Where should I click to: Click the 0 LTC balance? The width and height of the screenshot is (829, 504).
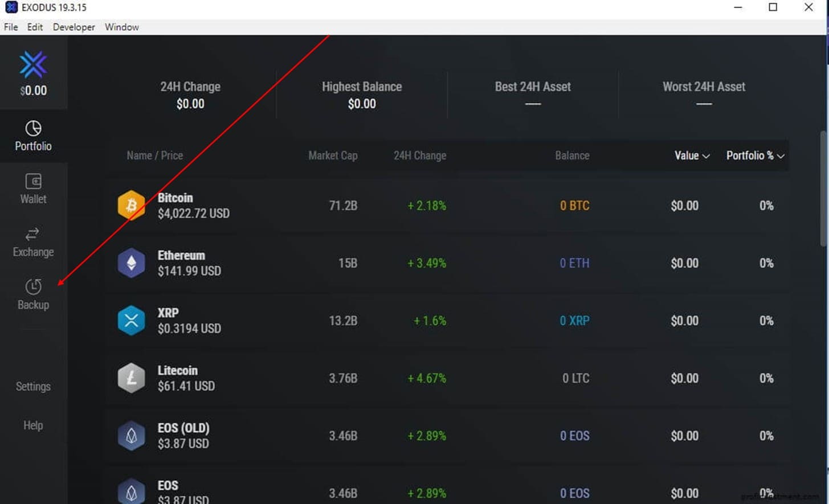click(x=576, y=378)
